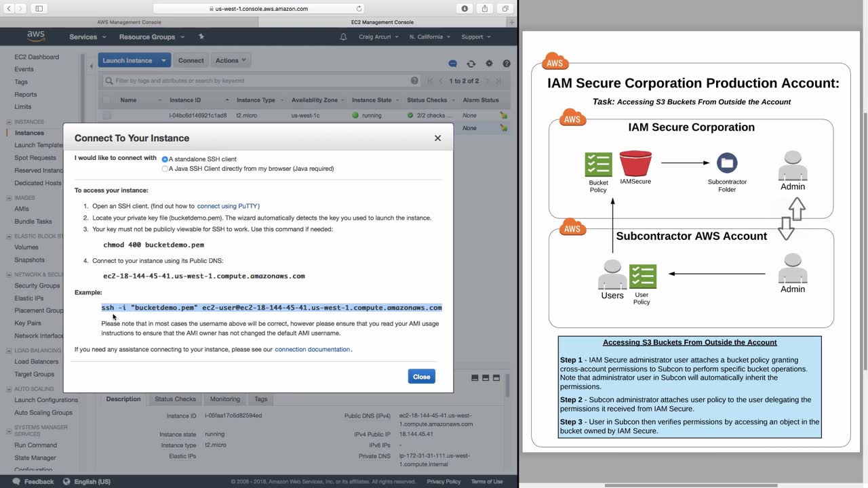Screen dimensions: 868x488
Task: Open the pin shortcuts icon in AWS nav
Action: click(x=201, y=37)
